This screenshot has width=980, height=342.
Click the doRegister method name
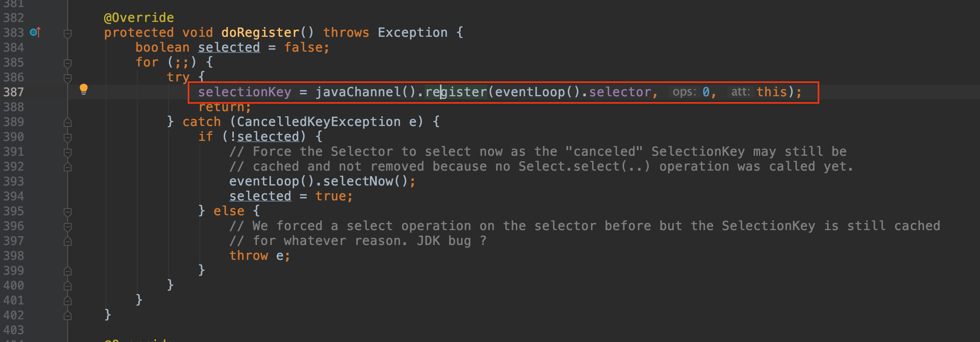pyautogui.click(x=260, y=32)
